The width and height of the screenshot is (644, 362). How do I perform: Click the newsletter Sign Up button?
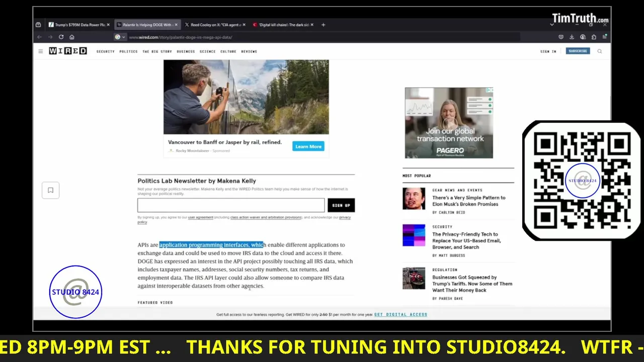[x=341, y=205]
